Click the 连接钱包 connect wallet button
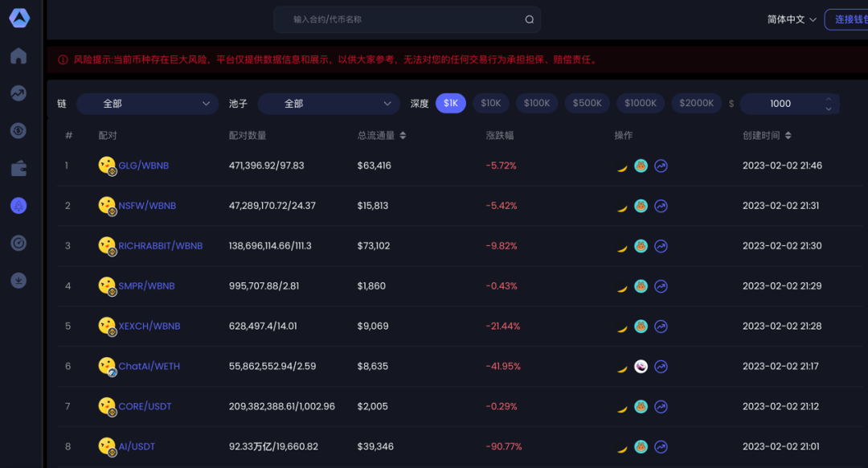This screenshot has width=868, height=468. 848,19
